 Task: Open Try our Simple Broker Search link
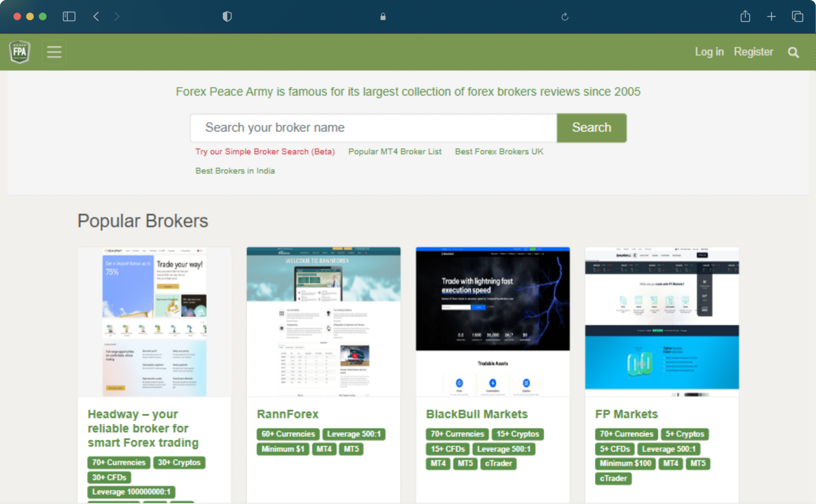[265, 152]
